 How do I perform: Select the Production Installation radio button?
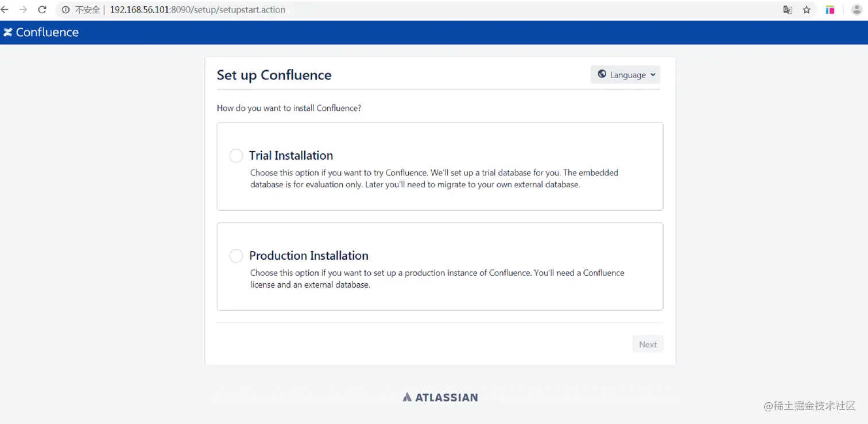(236, 256)
